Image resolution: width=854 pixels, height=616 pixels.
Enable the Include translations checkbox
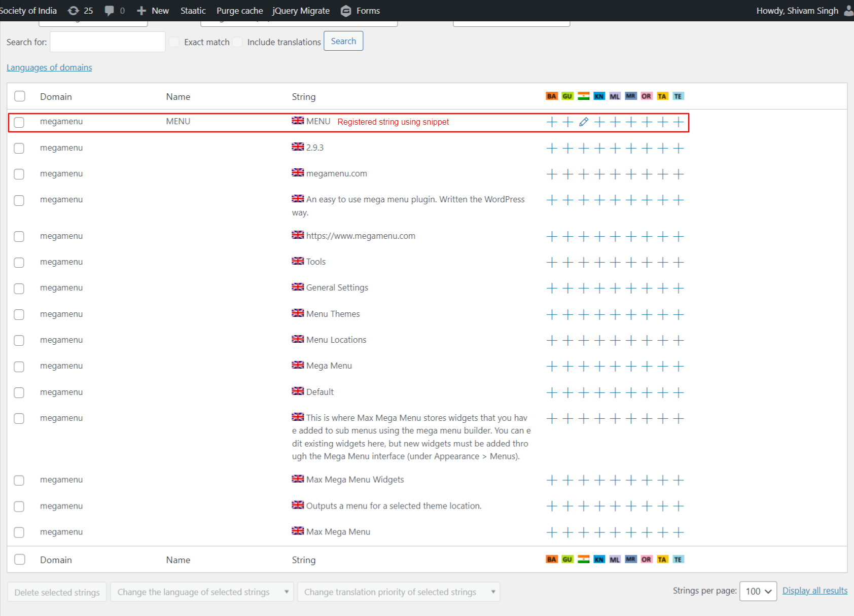point(237,42)
